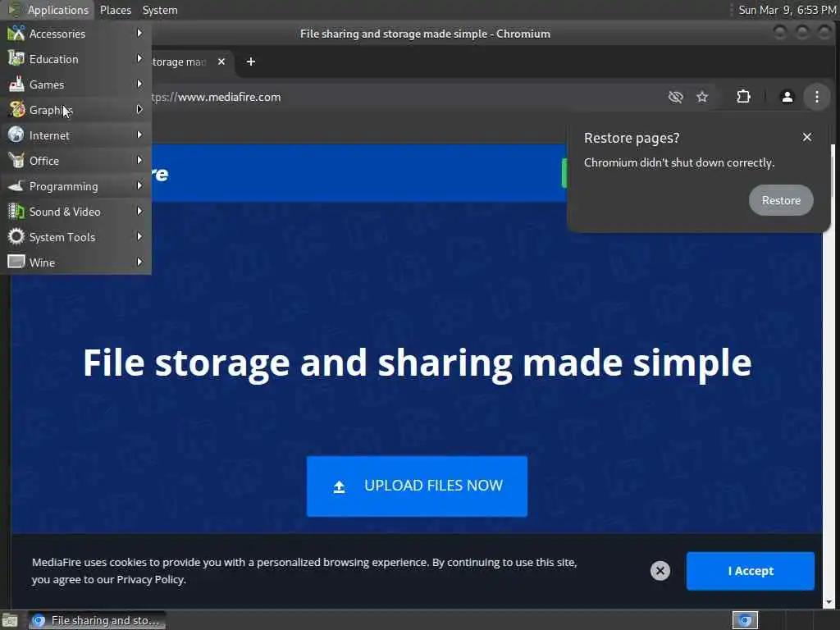Click the Sound & Video film icon
This screenshot has width=840, height=630.
(16, 211)
